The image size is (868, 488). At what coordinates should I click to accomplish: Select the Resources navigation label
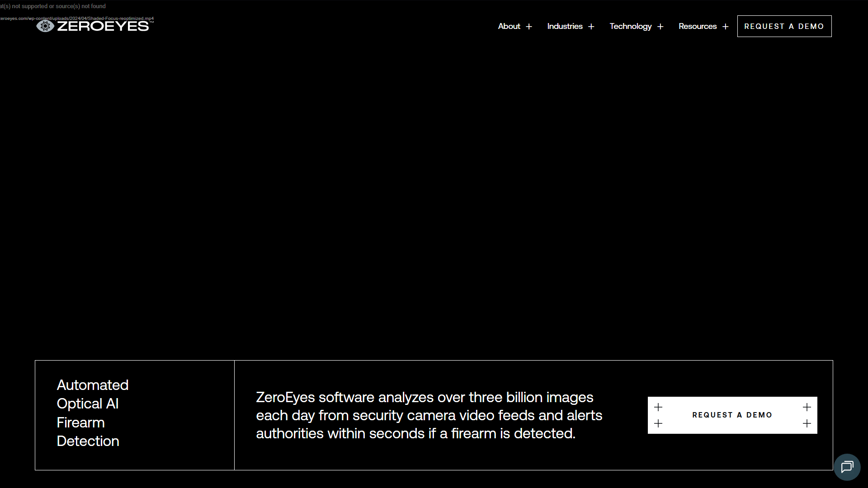(697, 26)
